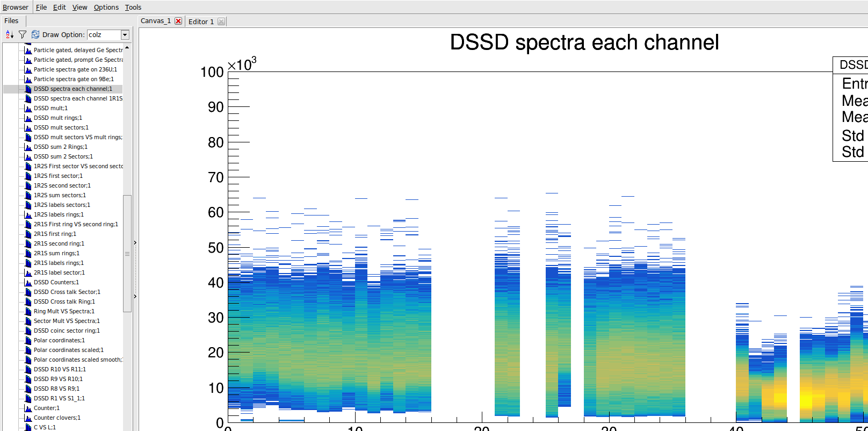This screenshot has width=868, height=431.
Task: Close the Canvas_1 tab
Action: tap(178, 21)
